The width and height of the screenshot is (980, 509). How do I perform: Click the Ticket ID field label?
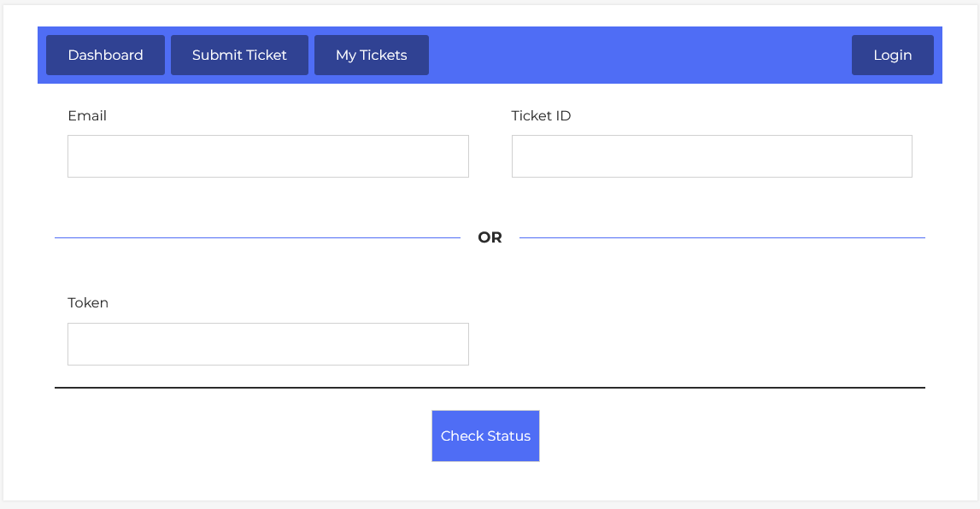[541, 115]
